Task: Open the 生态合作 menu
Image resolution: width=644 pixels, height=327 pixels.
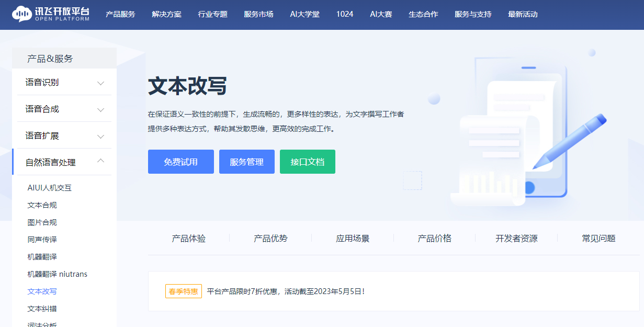Action: (x=423, y=14)
